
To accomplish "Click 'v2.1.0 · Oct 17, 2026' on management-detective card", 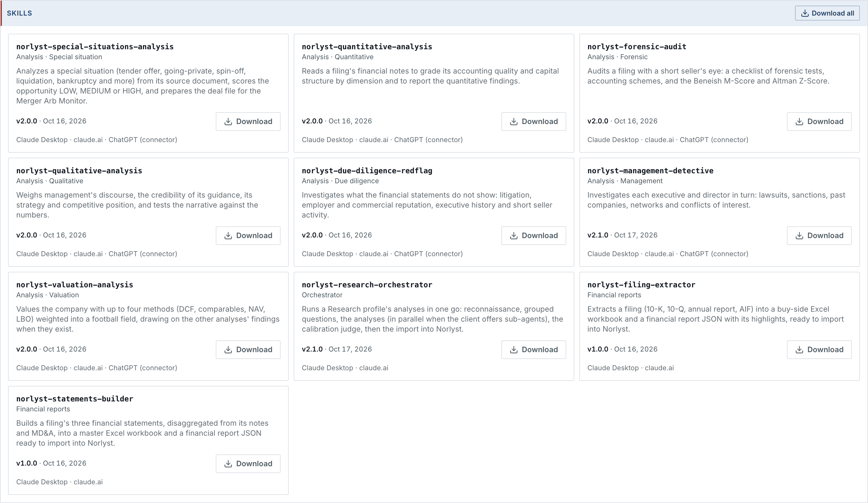I will 622,235.
